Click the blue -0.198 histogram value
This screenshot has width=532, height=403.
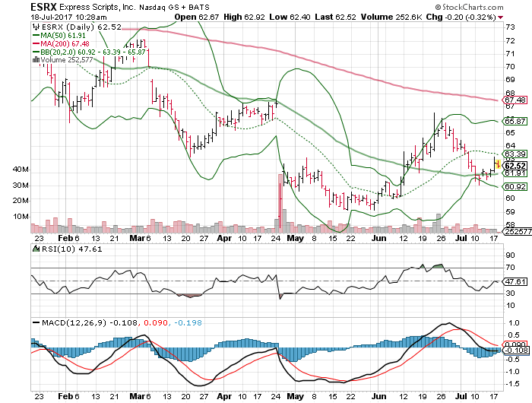point(188,322)
